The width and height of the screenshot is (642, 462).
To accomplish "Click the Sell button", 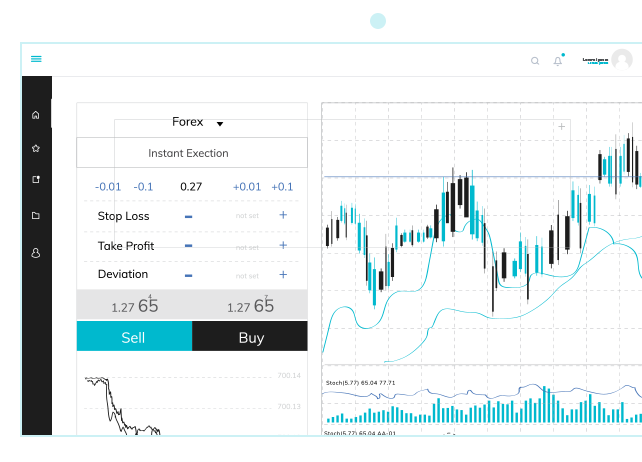I will click(x=134, y=336).
